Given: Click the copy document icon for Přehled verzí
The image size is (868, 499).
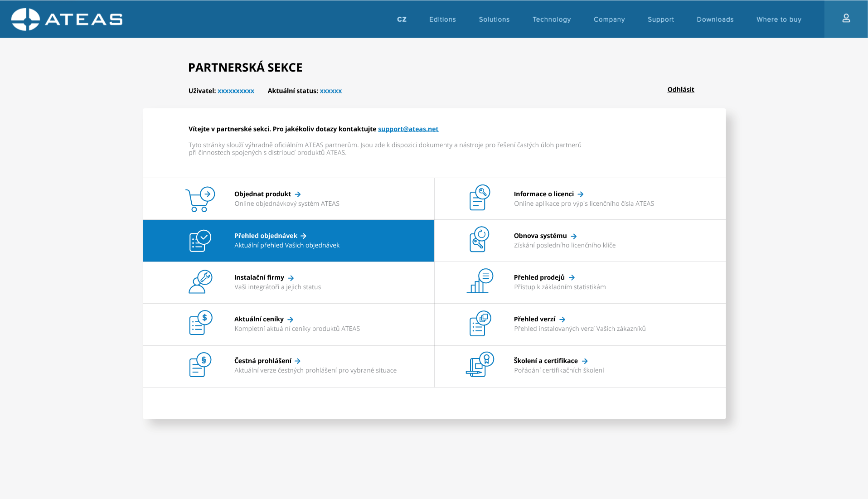Looking at the screenshot, I should (x=480, y=323).
